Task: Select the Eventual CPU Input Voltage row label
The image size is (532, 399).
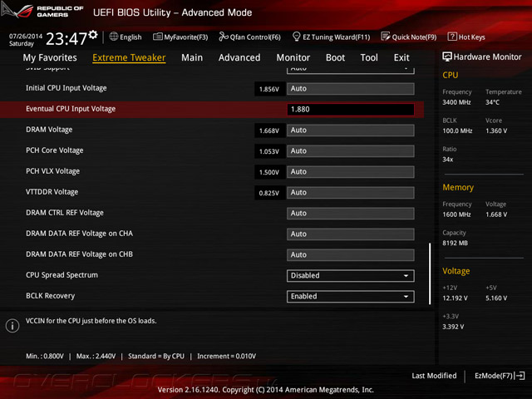Action: click(71, 109)
